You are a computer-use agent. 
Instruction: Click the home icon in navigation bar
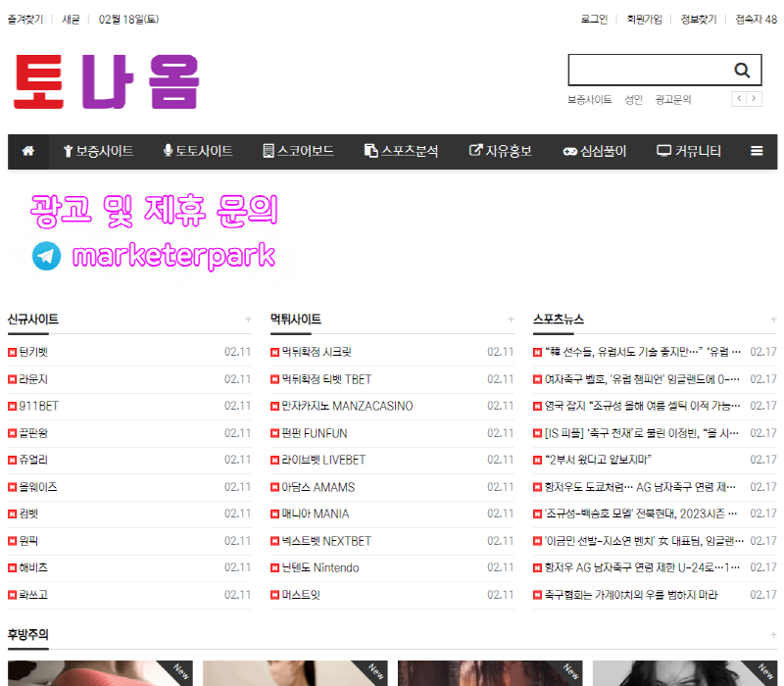coord(28,151)
